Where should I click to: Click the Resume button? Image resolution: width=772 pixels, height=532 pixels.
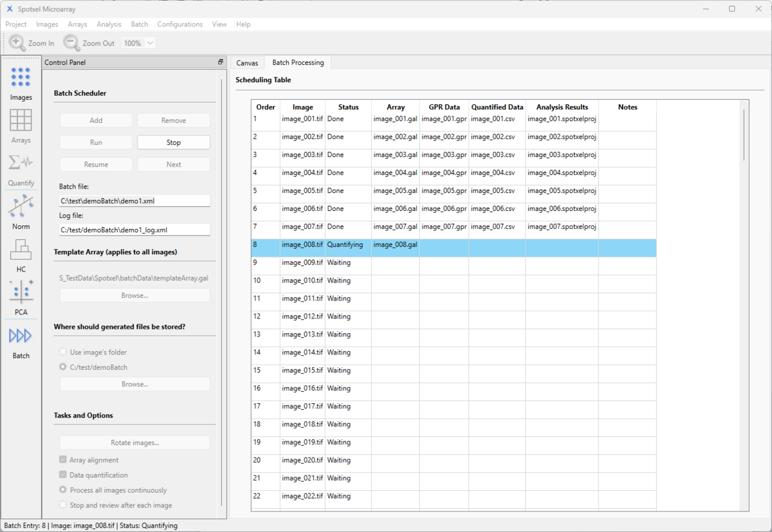tap(96, 164)
